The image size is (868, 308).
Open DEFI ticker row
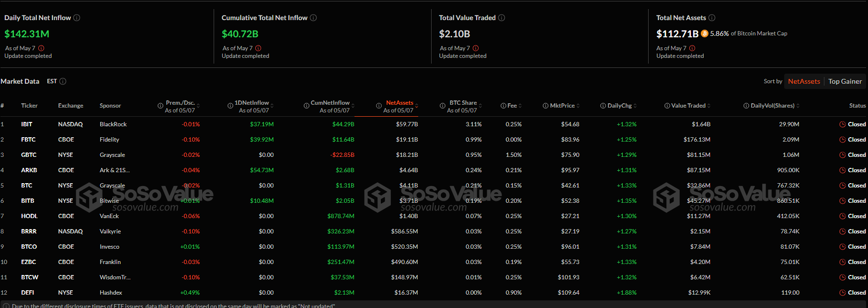tap(27, 293)
